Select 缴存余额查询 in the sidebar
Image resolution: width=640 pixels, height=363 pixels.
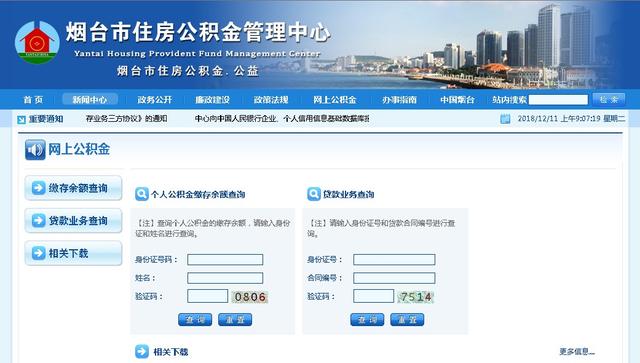[73, 188]
